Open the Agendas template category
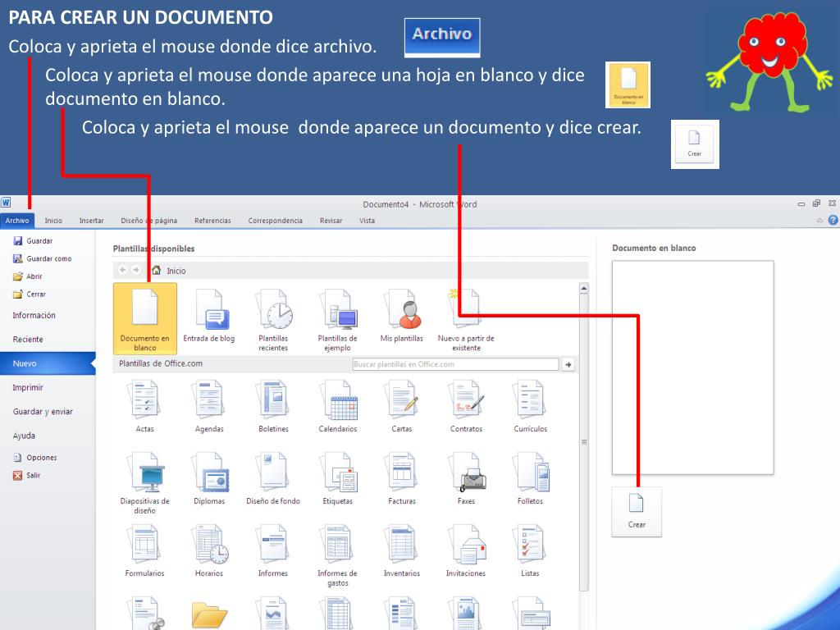This screenshot has width=840, height=630. coord(209,405)
